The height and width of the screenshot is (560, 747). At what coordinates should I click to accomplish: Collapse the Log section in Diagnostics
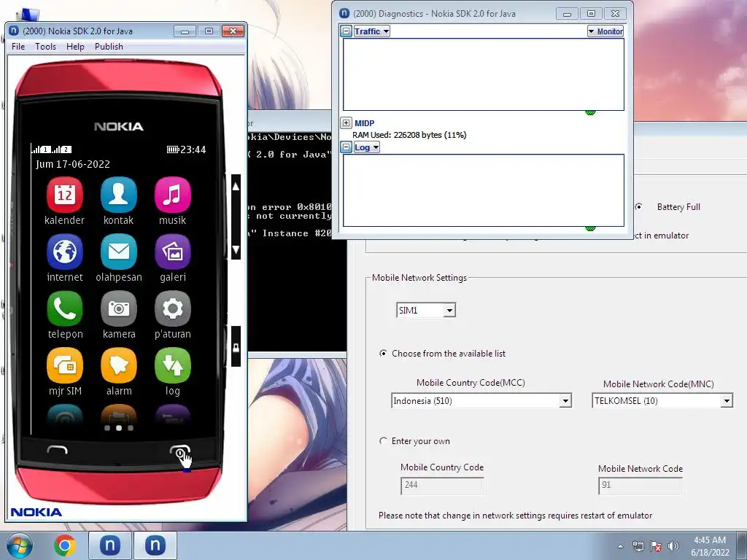coord(347,147)
